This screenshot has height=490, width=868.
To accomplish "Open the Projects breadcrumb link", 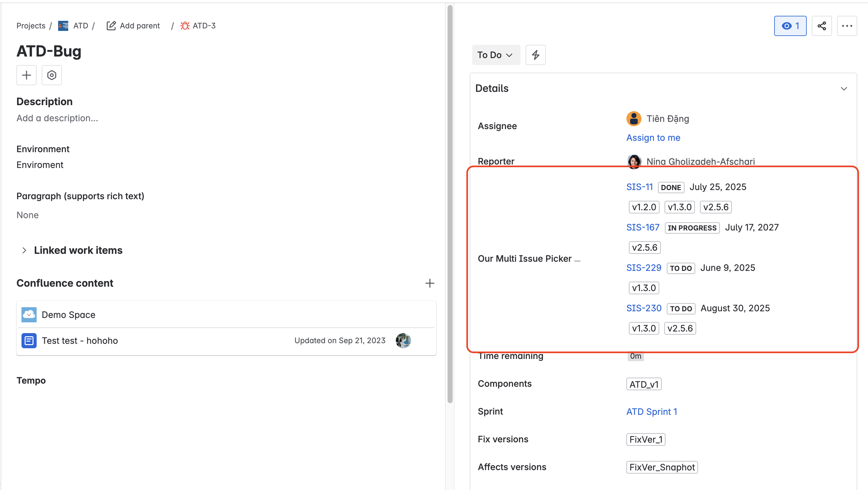I will [x=31, y=26].
